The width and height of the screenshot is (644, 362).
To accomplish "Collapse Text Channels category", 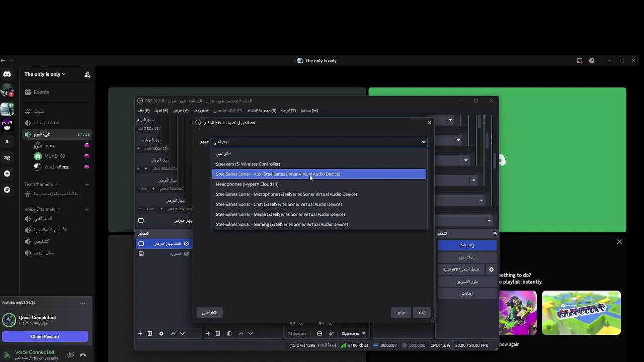I will tap(41, 185).
